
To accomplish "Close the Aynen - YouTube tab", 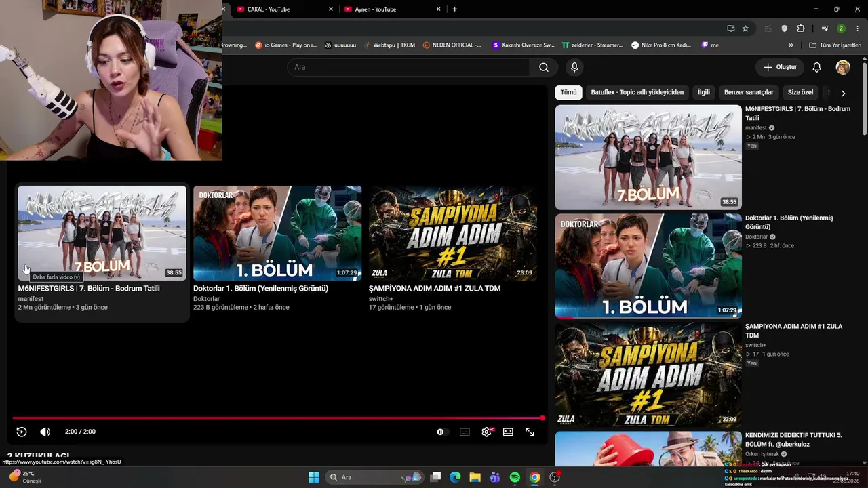I will pos(439,9).
